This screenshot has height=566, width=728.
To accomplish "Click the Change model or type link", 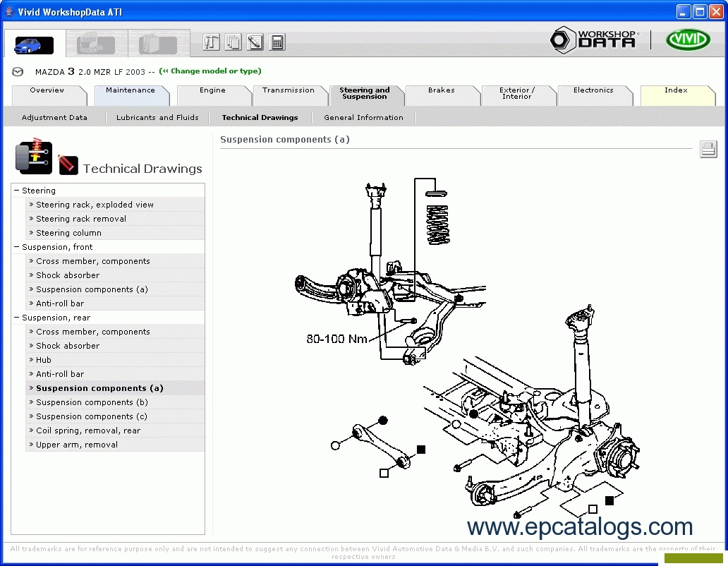I will click(210, 71).
